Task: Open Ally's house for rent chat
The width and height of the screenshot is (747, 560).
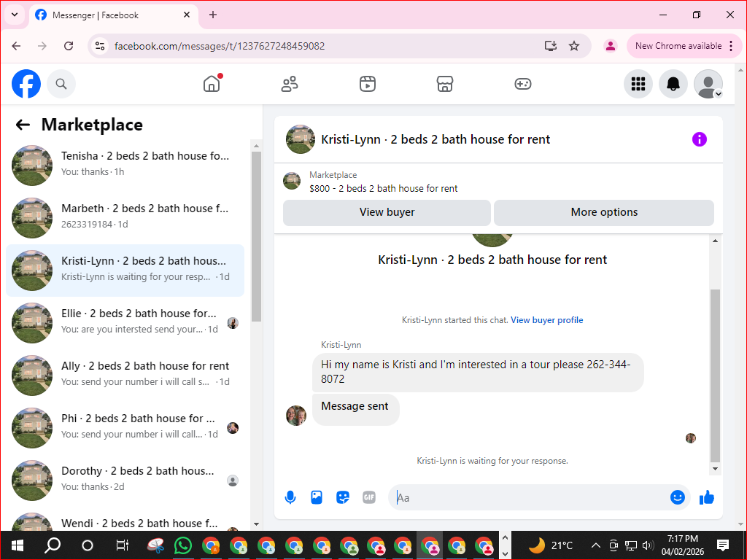Action: pos(125,376)
